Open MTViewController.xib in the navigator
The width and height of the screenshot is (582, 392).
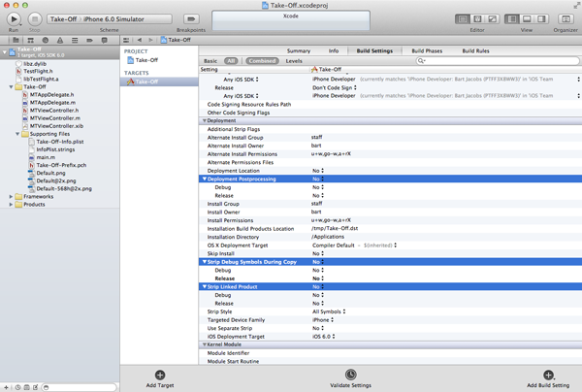56,126
